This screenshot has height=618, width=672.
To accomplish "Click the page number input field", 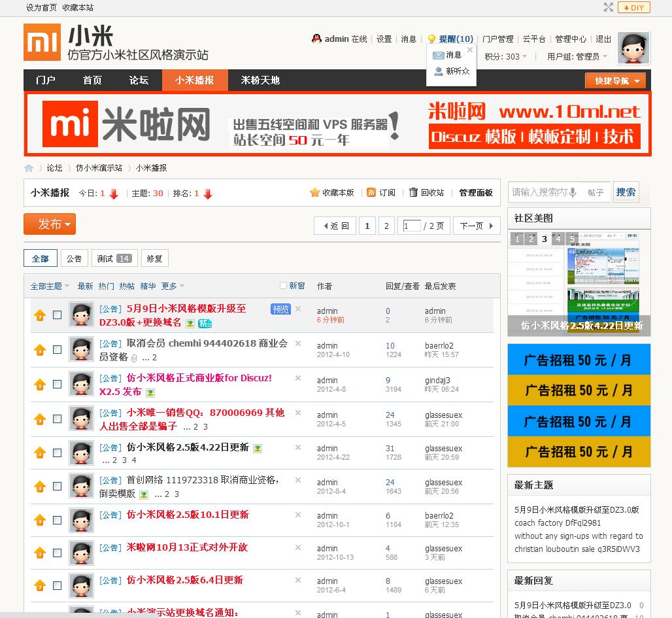I will point(412,226).
